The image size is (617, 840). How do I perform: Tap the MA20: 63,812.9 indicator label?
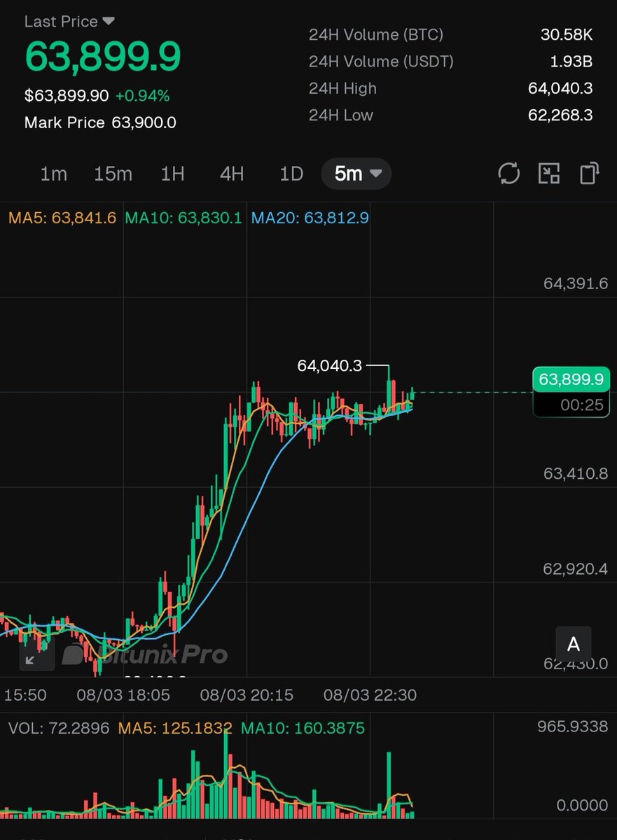[x=310, y=218]
